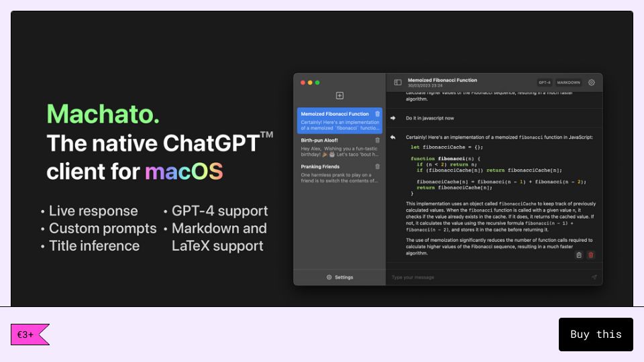Create new chat with plus icon
The width and height of the screenshot is (644, 362).
coord(339,96)
